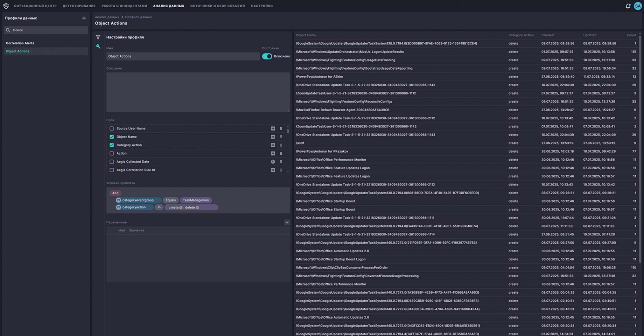This screenshot has height=336, width=644.
Task: Check the Source User Name field
Action: point(112,128)
